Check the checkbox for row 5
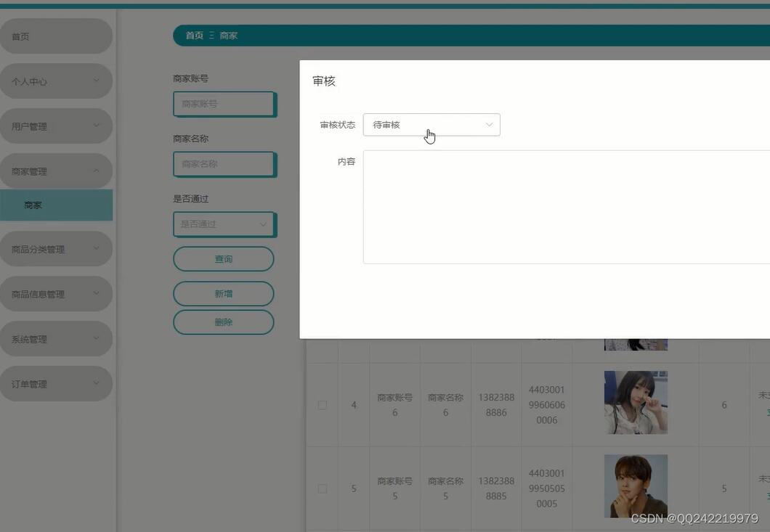This screenshot has height=532, width=770. 322,488
